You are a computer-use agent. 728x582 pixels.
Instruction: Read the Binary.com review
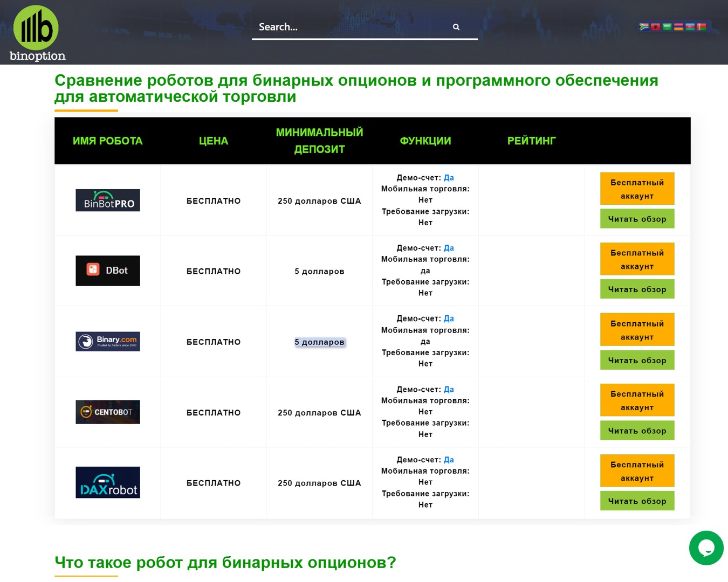point(637,360)
